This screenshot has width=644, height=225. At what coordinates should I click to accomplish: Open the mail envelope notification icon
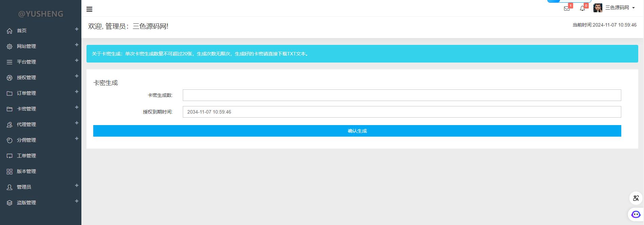[566, 8]
